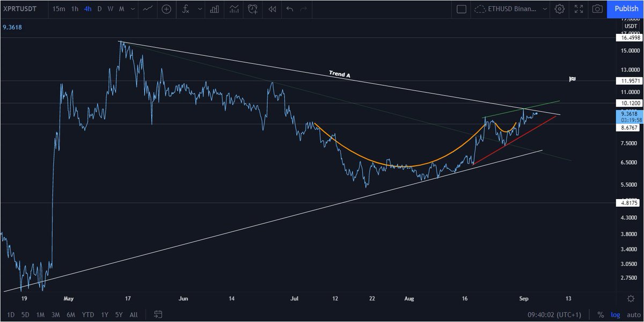
Task: Set date range to 1M
Action: point(41,314)
